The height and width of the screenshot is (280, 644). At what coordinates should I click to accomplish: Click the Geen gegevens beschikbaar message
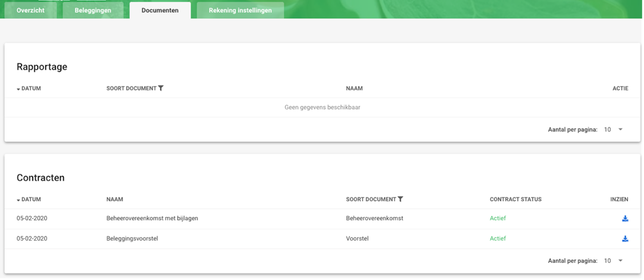point(323,108)
